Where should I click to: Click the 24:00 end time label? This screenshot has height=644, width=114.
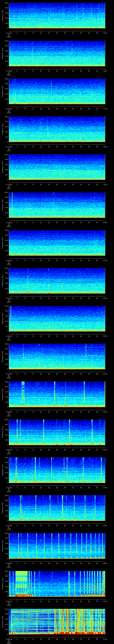click(105, 374)
